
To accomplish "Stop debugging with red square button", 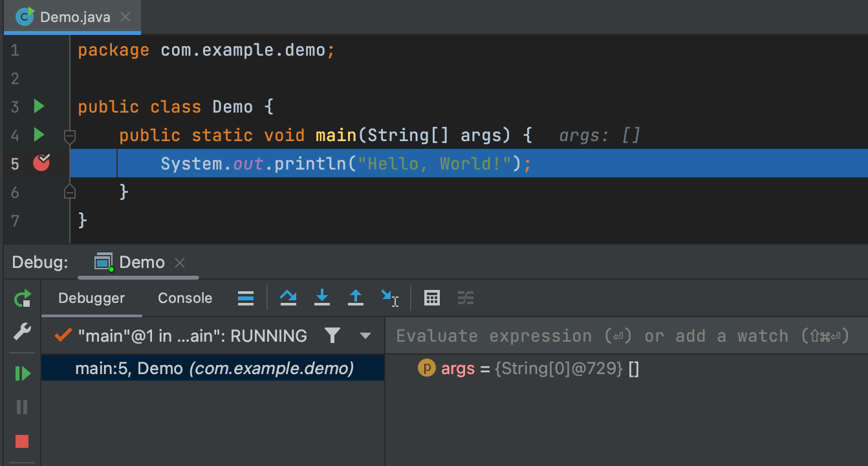I will (22, 441).
